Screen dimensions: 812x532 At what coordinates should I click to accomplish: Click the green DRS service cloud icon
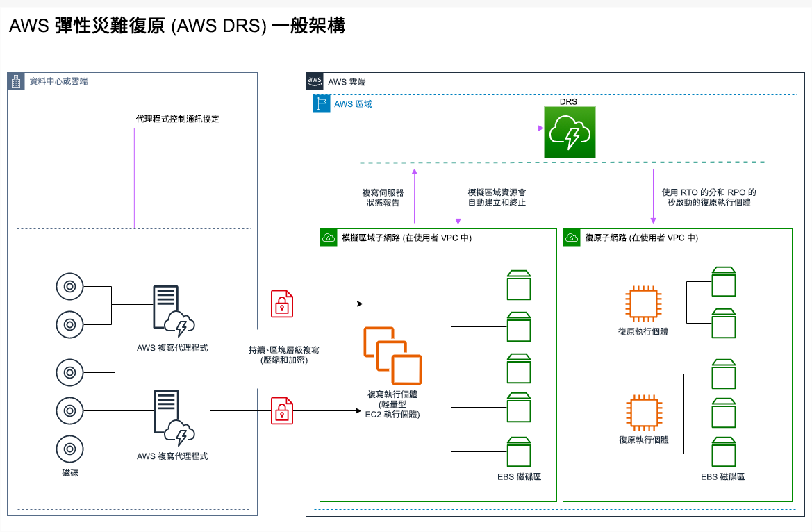click(x=570, y=133)
